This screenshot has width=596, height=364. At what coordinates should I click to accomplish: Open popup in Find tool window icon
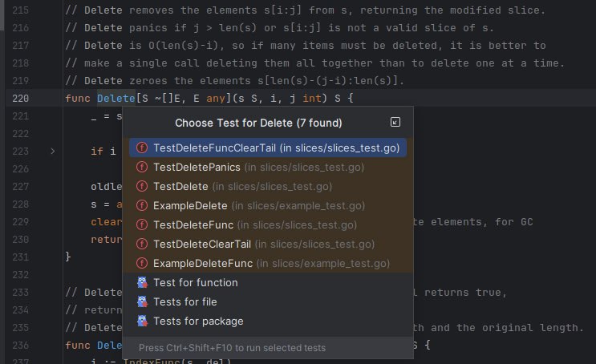395,122
